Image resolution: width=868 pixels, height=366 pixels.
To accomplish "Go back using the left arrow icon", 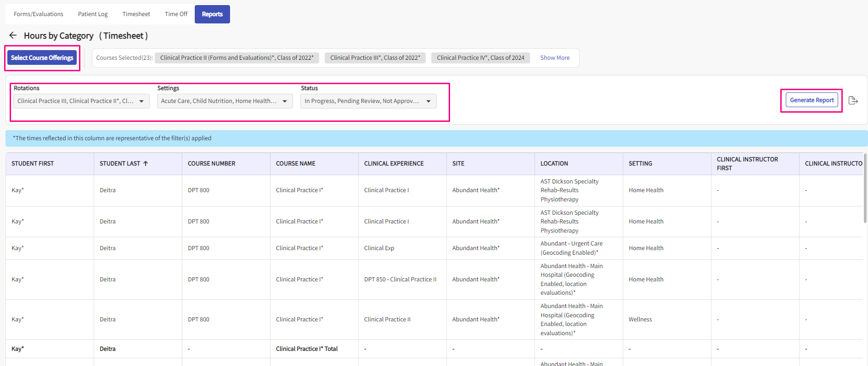I will [x=13, y=35].
